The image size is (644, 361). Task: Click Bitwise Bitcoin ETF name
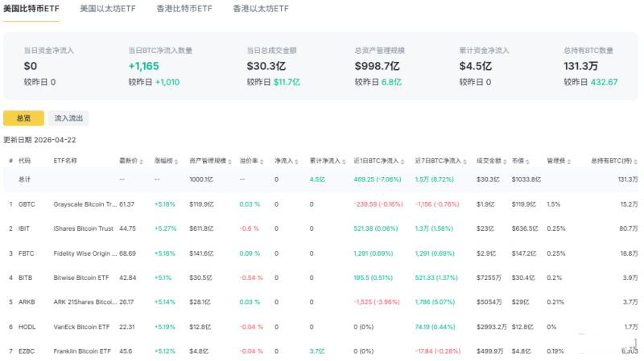(81, 277)
